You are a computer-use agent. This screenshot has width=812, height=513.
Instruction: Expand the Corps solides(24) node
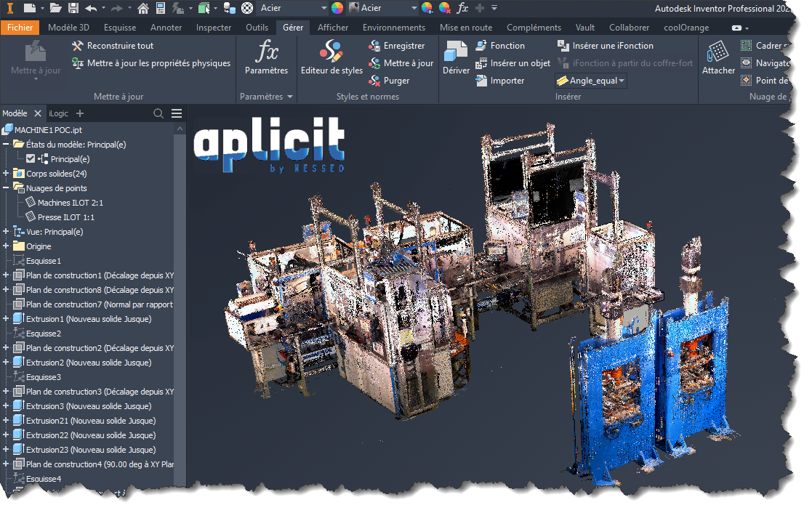pyautogui.click(x=6, y=174)
